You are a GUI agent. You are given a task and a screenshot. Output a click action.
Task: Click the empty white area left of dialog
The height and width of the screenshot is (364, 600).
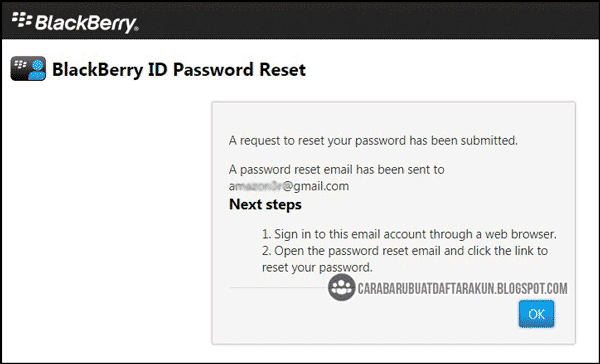click(x=107, y=222)
